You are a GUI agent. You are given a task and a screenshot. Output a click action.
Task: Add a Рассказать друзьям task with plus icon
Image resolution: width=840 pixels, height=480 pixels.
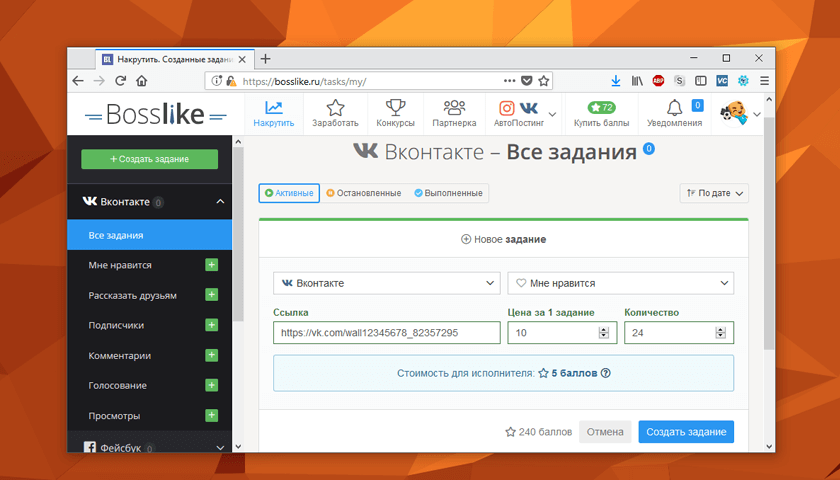pos(212,295)
